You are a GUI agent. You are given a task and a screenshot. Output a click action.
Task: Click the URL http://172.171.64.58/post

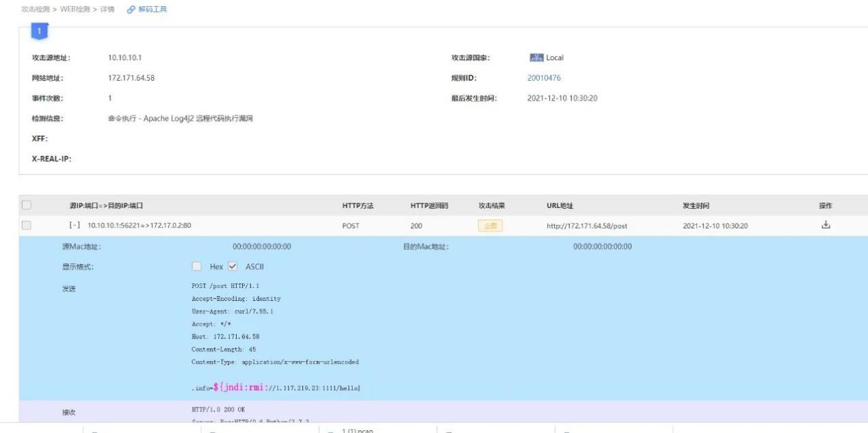click(x=587, y=226)
